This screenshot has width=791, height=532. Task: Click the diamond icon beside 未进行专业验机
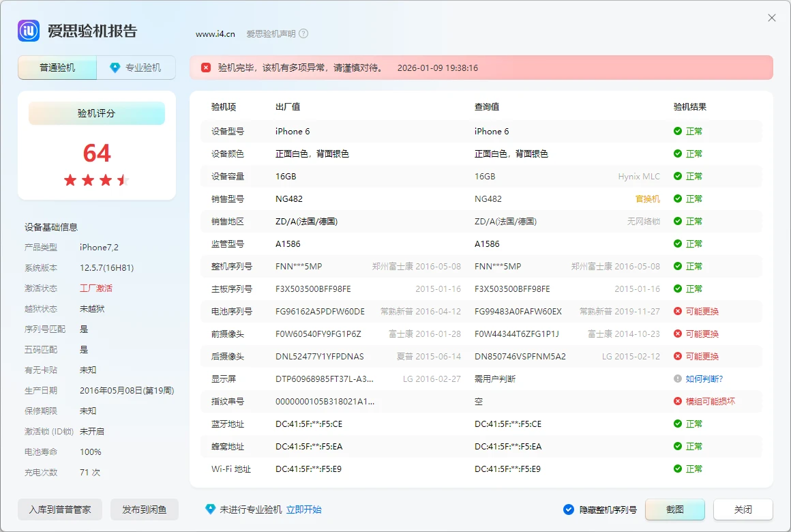tap(210, 509)
